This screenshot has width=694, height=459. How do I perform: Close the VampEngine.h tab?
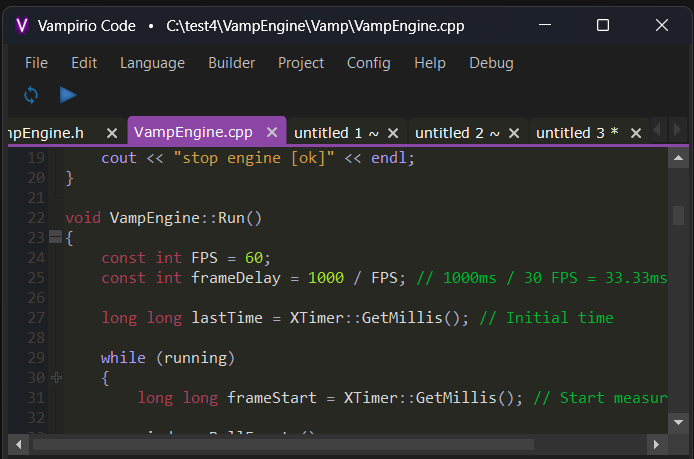[x=112, y=133]
